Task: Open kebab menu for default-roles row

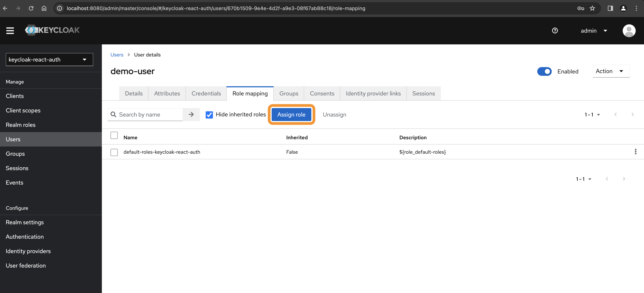Action: [x=635, y=152]
